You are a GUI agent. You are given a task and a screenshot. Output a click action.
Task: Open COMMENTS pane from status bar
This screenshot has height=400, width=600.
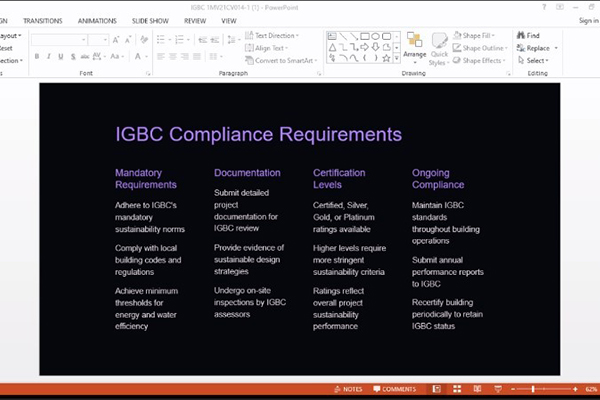[x=395, y=389]
